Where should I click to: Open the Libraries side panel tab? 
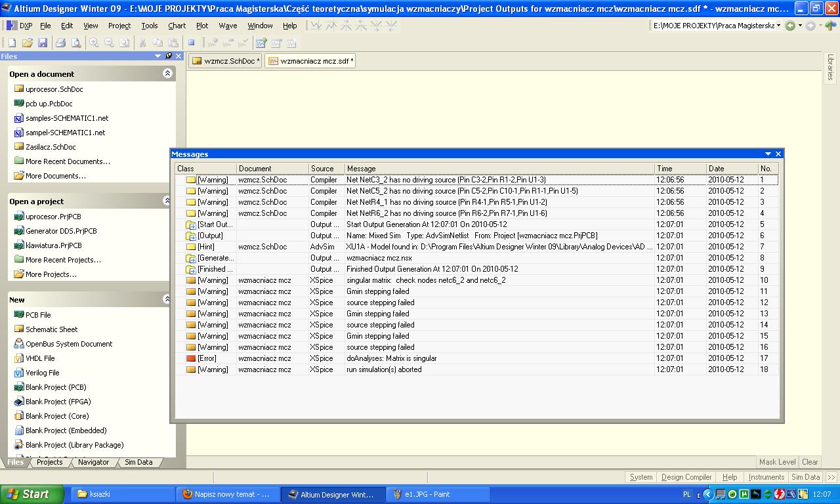point(831,68)
